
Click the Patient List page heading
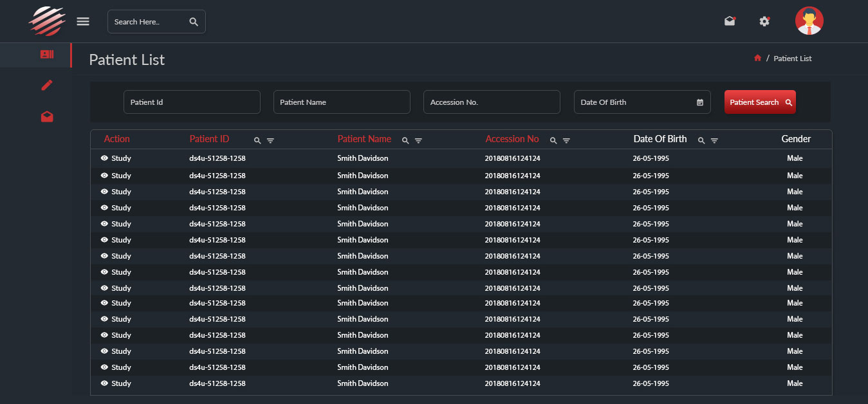pyautogui.click(x=127, y=60)
